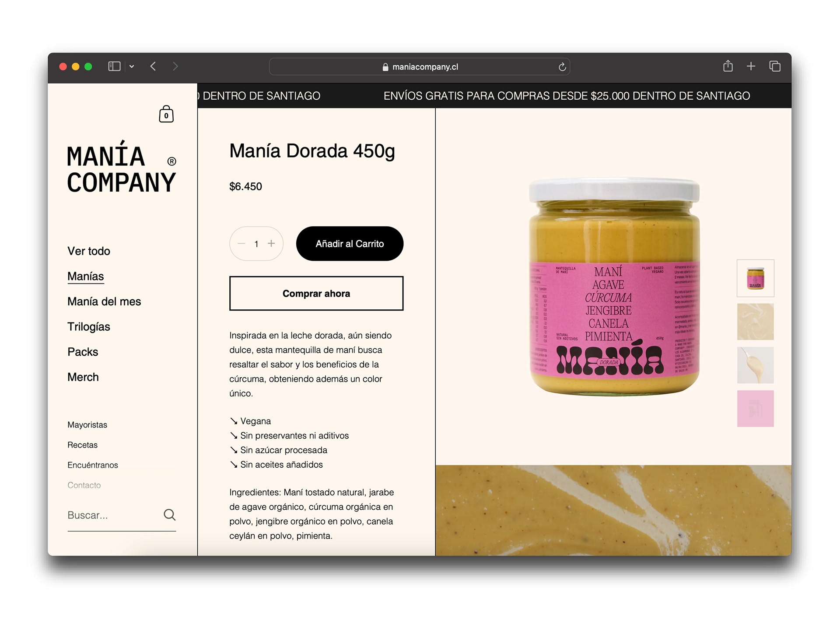Open the Manías menu item
The height and width of the screenshot is (630, 840).
[x=86, y=276]
